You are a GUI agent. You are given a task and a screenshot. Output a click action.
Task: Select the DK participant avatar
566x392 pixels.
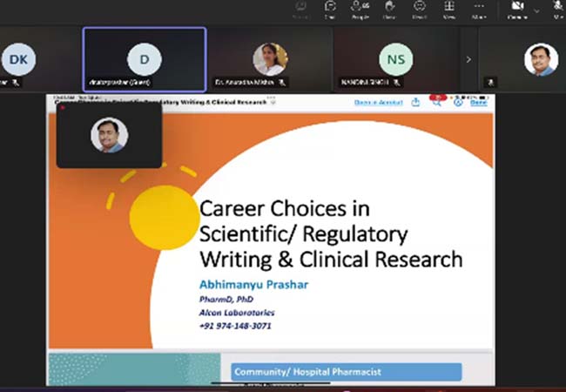[19, 59]
